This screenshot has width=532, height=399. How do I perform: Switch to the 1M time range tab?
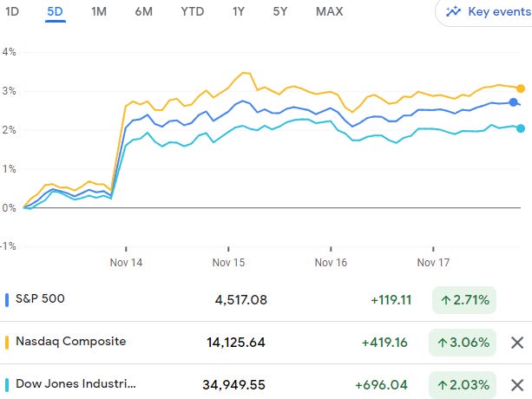pyautogui.click(x=99, y=11)
